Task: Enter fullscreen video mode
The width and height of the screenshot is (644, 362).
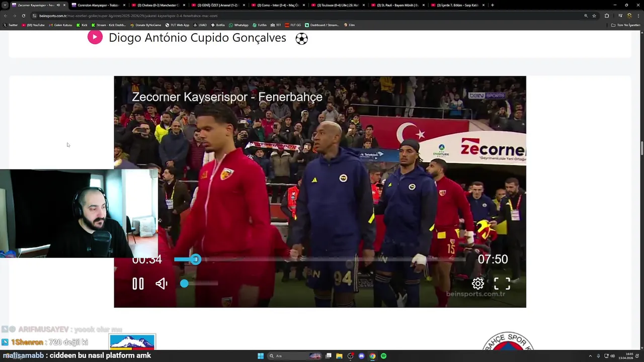Action: (502, 284)
